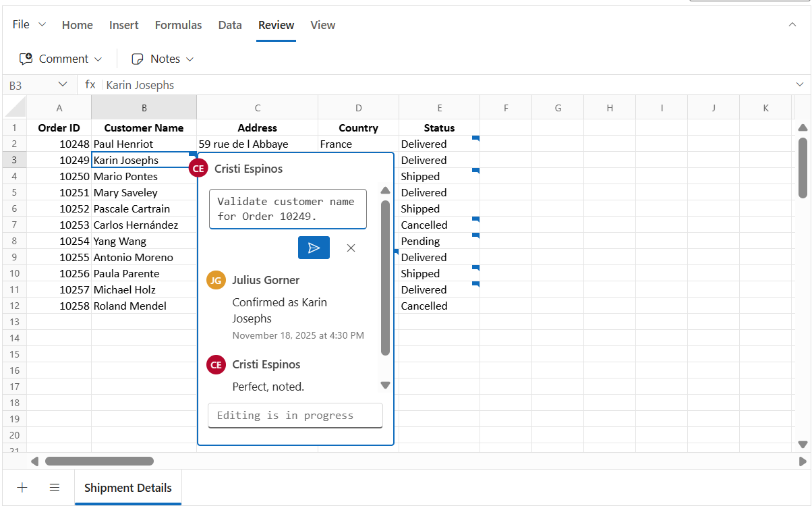Image resolution: width=812 pixels, height=506 pixels.
Task: Click the Roland Mendel cell
Action: click(x=144, y=306)
